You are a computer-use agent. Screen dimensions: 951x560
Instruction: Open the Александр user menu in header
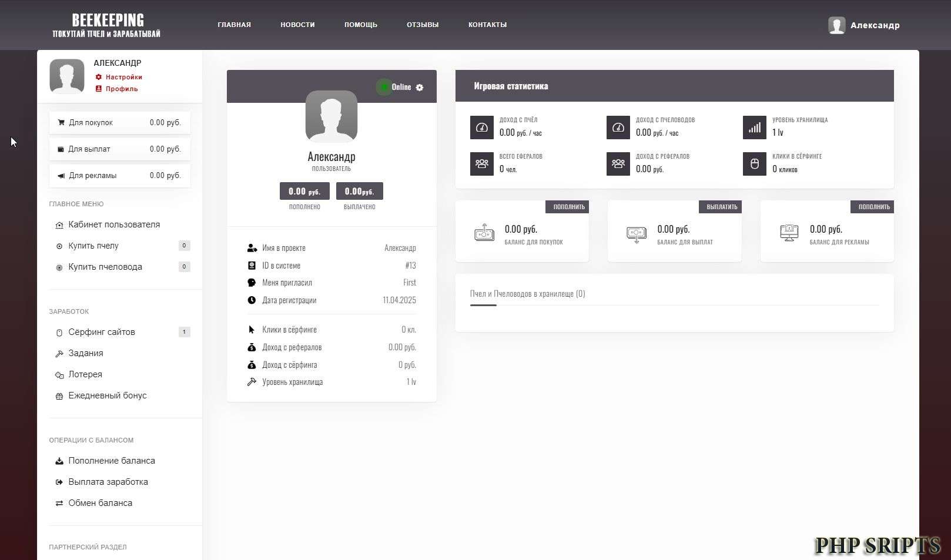coord(864,25)
